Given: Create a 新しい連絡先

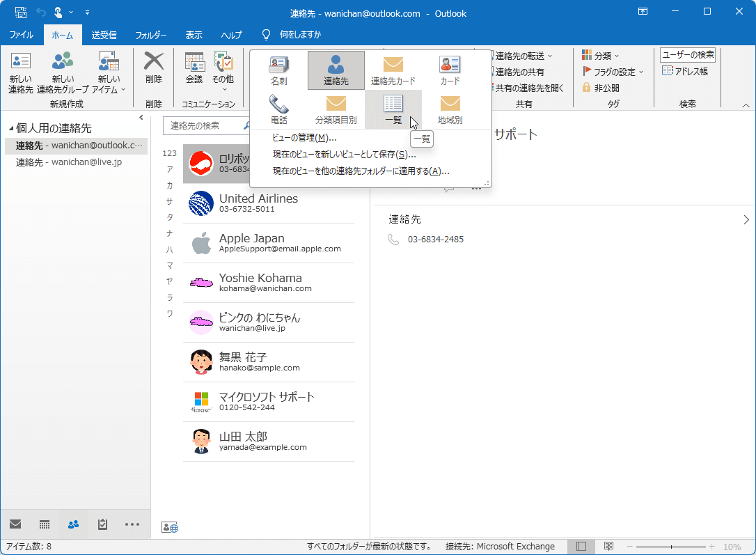Looking at the screenshot, I should (21, 72).
